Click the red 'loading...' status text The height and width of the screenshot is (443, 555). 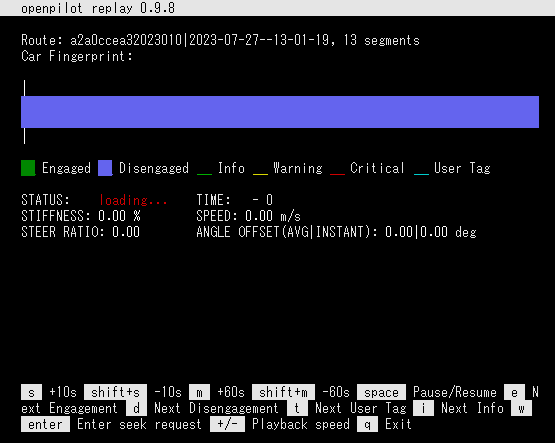[133, 200]
